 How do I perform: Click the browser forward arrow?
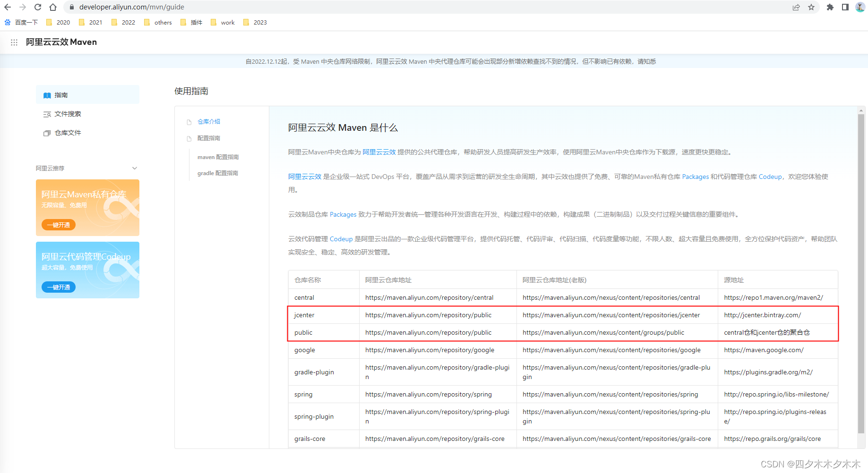click(x=23, y=7)
